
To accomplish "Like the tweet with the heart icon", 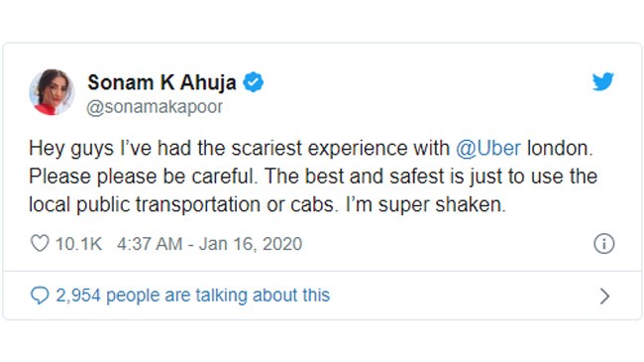I will [x=40, y=243].
